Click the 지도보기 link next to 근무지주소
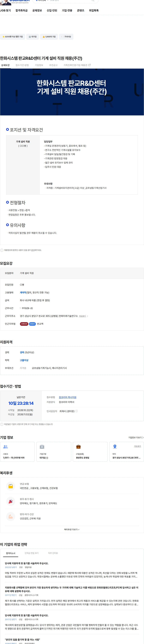 coord(82,316)
